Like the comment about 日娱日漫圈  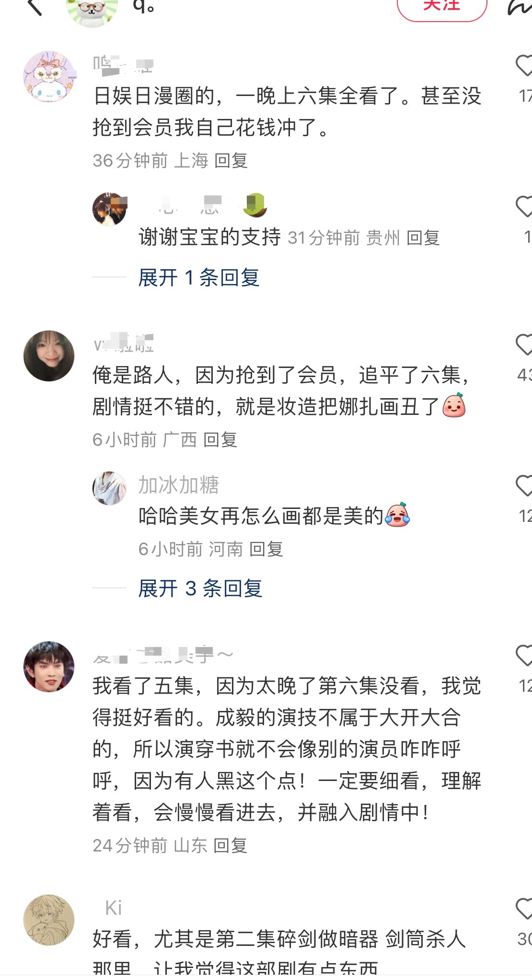(x=524, y=66)
